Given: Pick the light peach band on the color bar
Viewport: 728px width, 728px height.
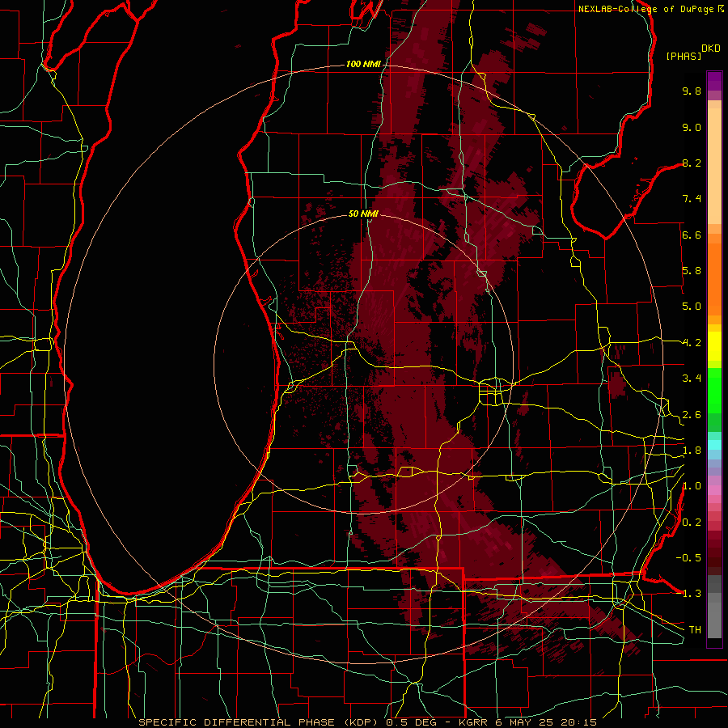Looking at the screenshot, I should (x=714, y=167).
